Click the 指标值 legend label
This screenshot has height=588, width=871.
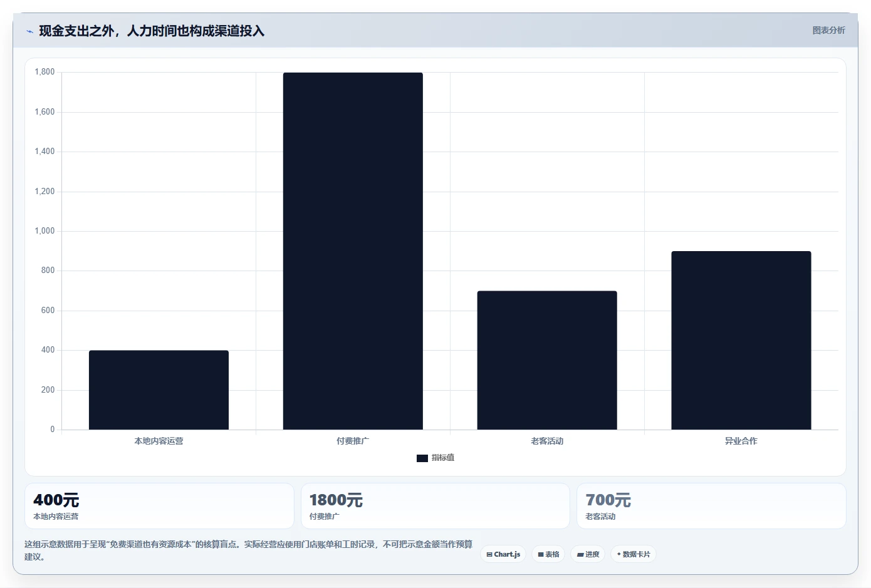[x=443, y=458]
